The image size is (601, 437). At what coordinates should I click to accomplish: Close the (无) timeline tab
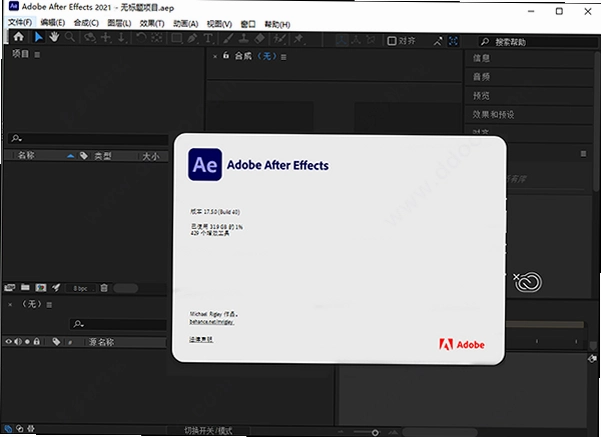pyautogui.click(x=10, y=305)
